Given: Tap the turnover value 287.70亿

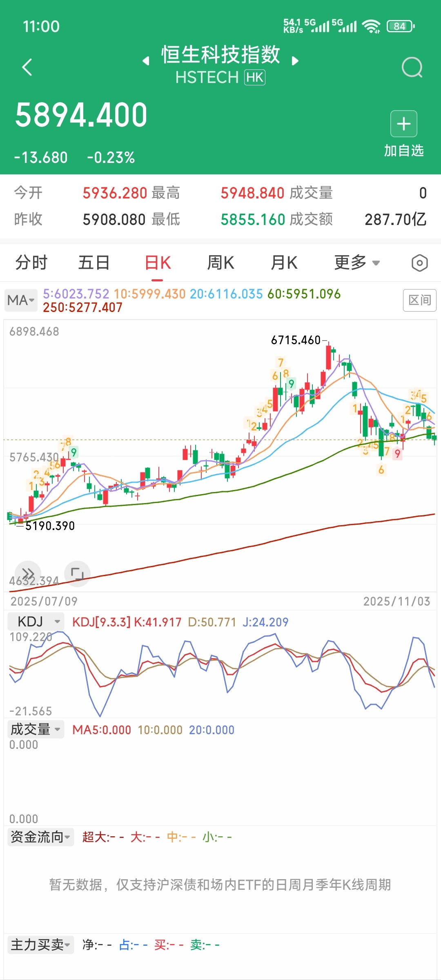Looking at the screenshot, I should tap(396, 220).
